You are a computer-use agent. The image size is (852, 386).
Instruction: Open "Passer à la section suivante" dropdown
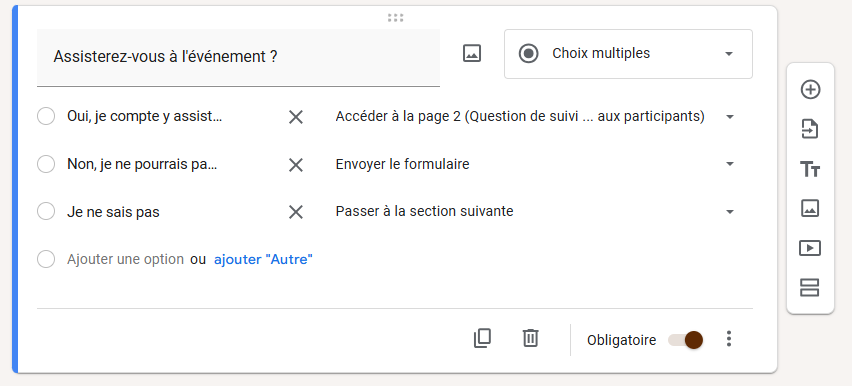tap(535, 211)
